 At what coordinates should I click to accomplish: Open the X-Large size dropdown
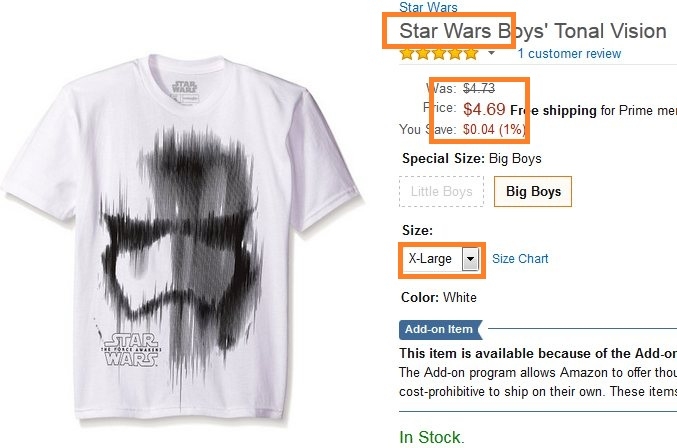441,259
